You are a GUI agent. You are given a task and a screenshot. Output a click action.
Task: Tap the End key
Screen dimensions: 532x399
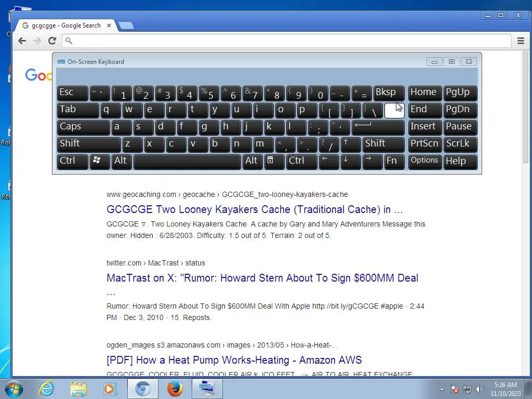[425, 110]
